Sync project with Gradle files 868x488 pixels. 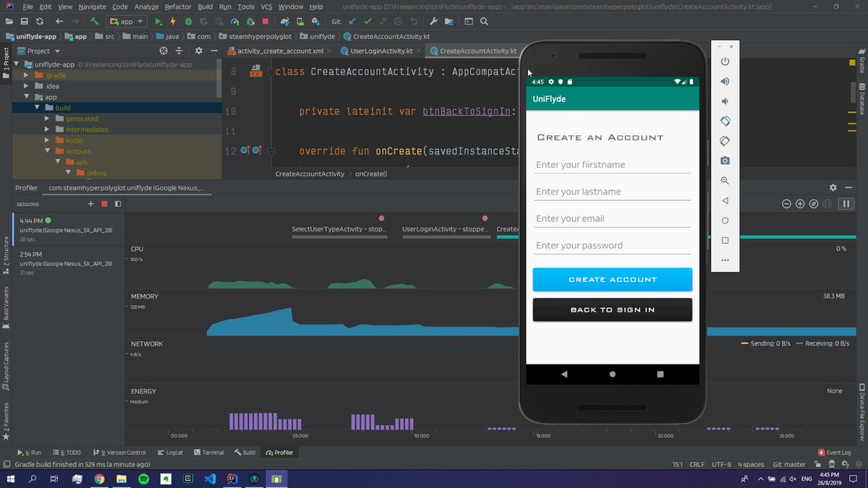(x=285, y=22)
